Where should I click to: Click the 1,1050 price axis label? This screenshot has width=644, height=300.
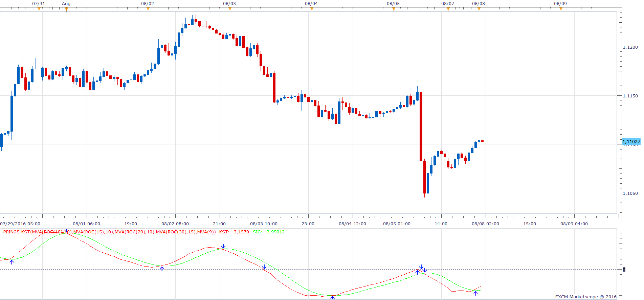(x=630, y=193)
